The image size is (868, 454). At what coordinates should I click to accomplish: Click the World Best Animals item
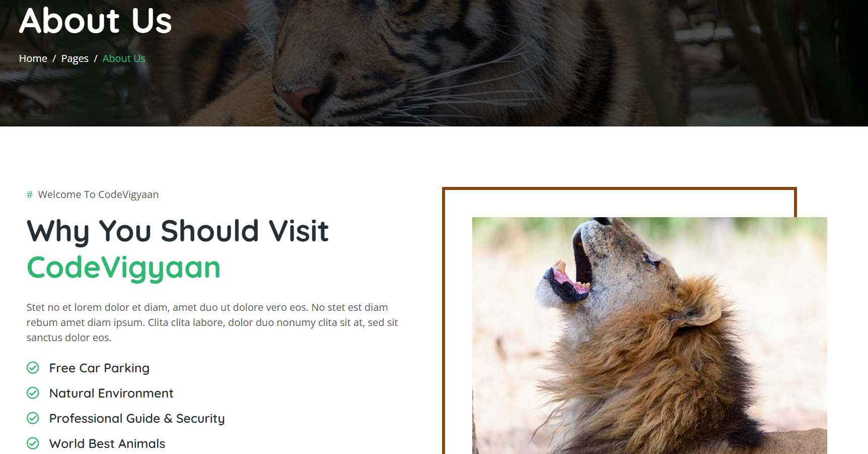[x=107, y=443]
